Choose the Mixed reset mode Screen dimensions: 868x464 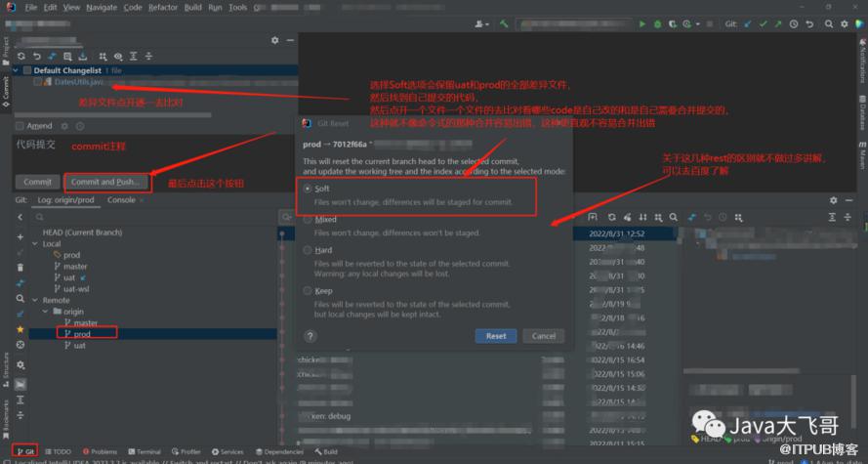[309, 220]
